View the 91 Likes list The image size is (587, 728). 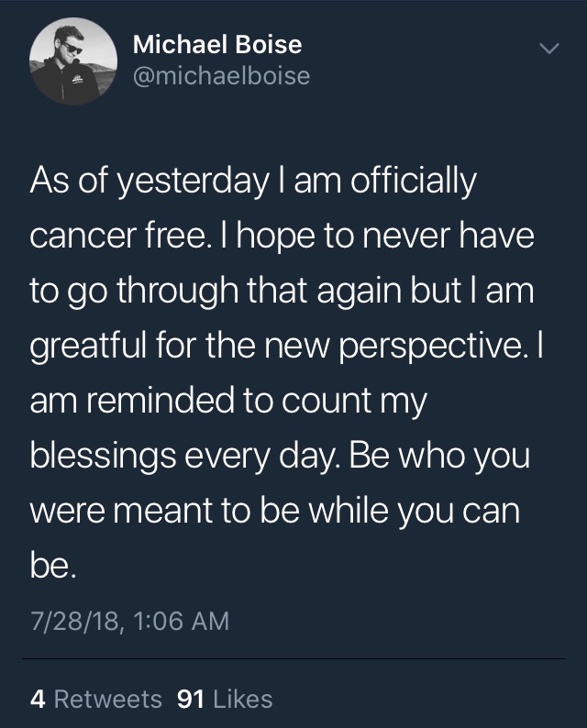(x=225, y=700)
